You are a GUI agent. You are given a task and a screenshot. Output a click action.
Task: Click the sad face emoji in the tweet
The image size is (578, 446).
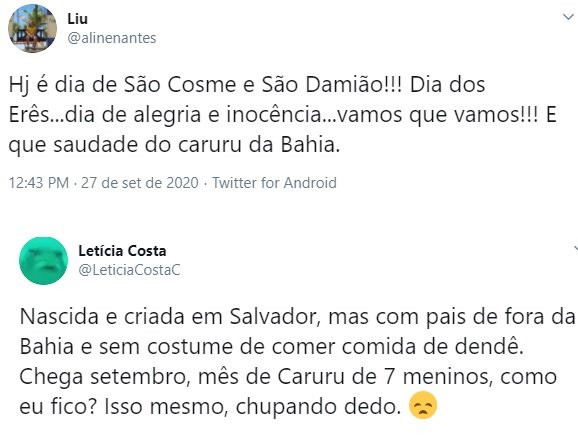pyautogui.click(x=423, y=405)
